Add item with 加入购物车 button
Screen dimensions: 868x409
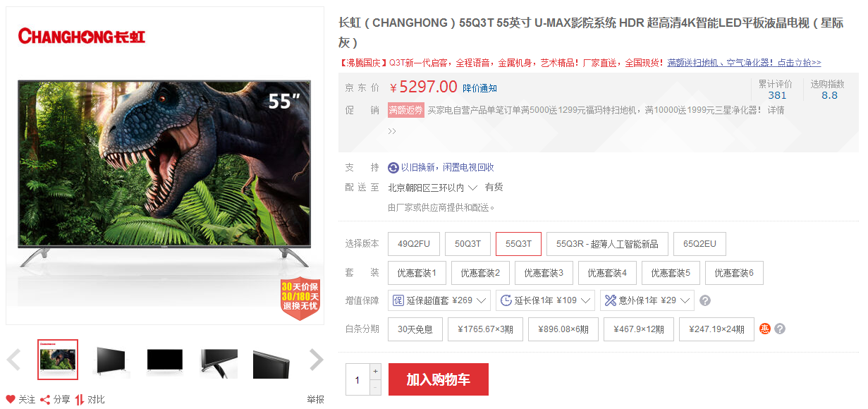[x=438, y=379]
